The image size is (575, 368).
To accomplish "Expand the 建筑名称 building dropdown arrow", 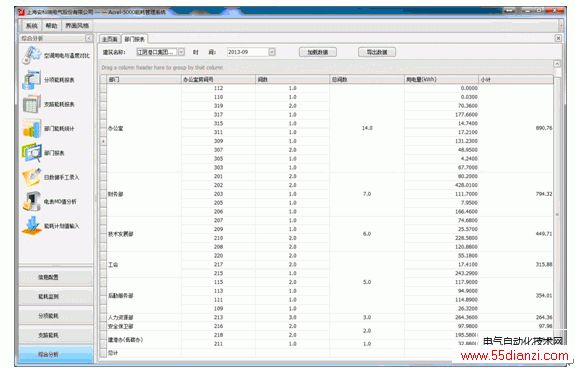I will (x=181, y=52).
